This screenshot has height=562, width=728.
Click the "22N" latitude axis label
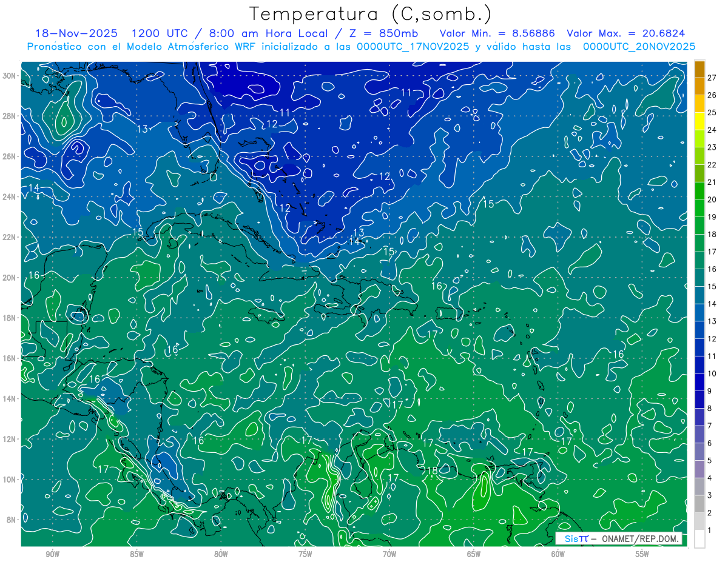[10, 237]
